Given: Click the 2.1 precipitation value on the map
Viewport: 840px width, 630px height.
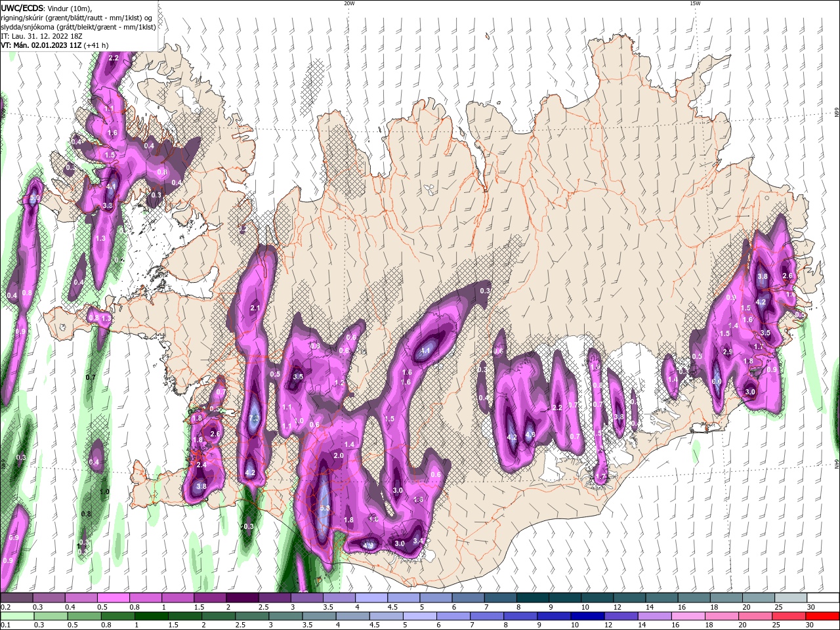Looking at the screenshot, I should coord(256,308).
